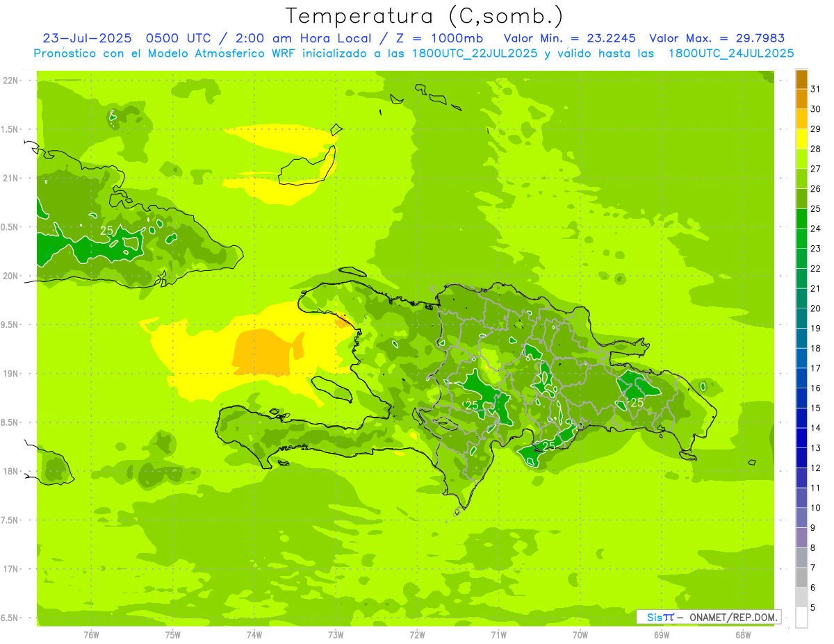Click the "25" contour label over eastern Cuba

pos(107,230)
